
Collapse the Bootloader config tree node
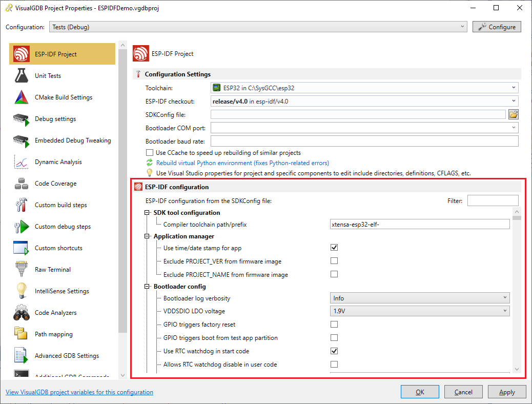[147, 286]
